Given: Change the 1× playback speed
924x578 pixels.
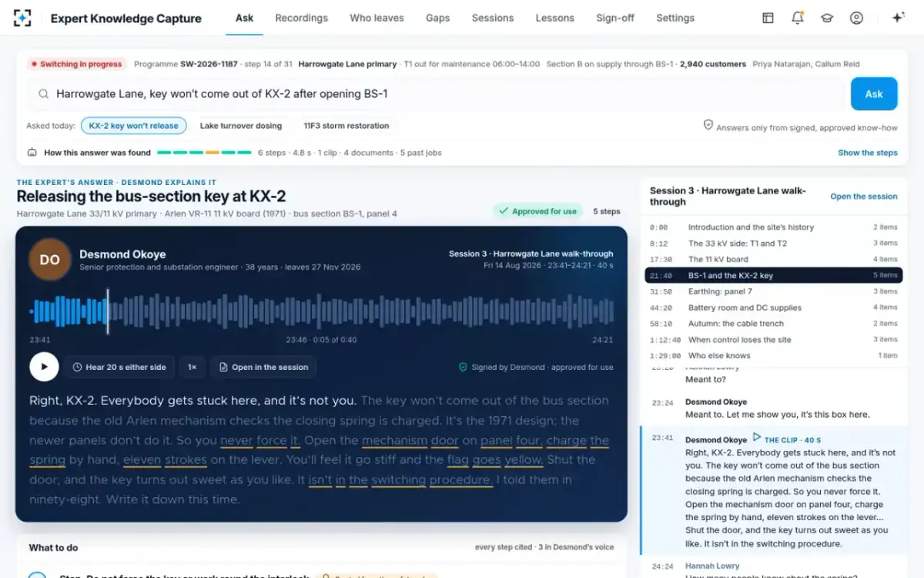Looking at the screenshot, I should click(192, 367).
